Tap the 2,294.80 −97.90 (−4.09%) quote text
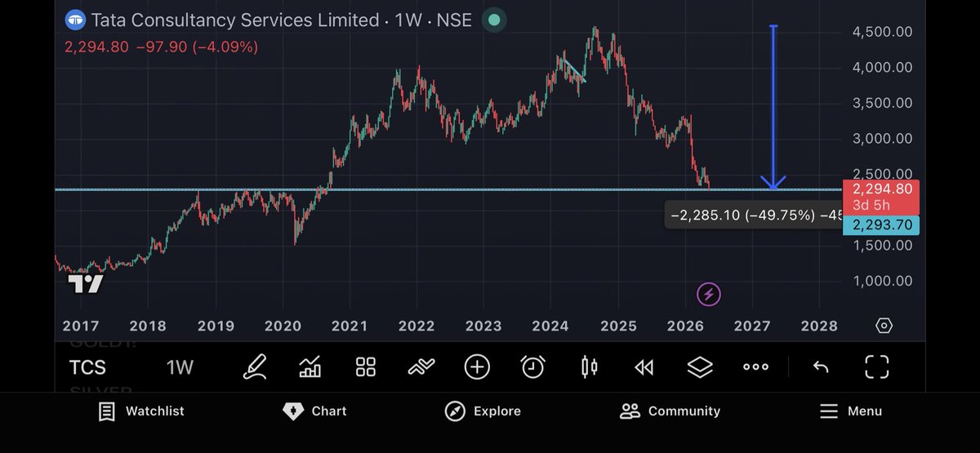Screen dimensions: 980x453 pyautogui.click(x=162, y=47)
